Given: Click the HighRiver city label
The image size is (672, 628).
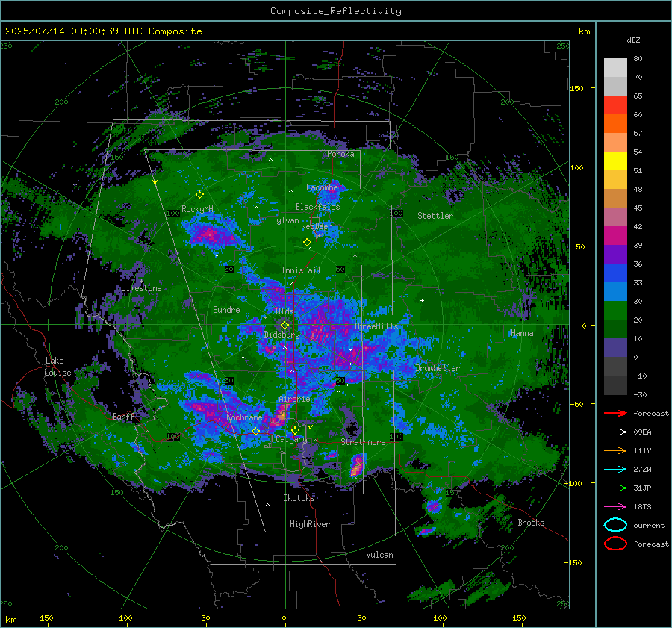Looking at the screenshot, I should [310, 524].
